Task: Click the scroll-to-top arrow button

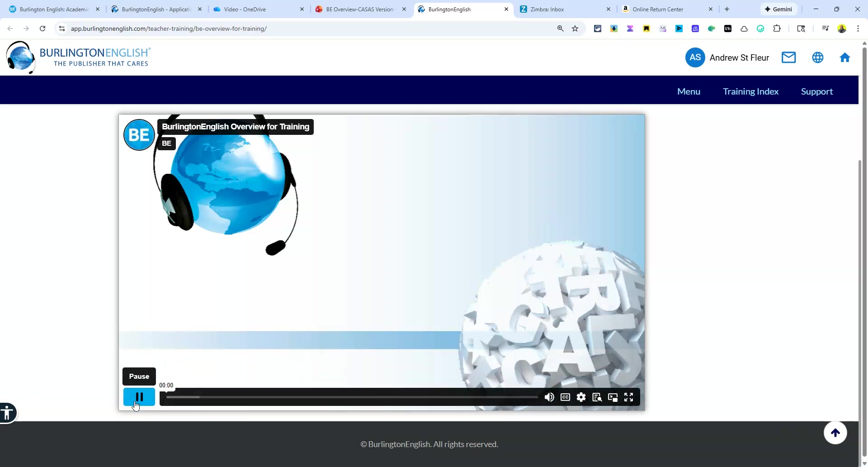Action: tap(835, 433)
